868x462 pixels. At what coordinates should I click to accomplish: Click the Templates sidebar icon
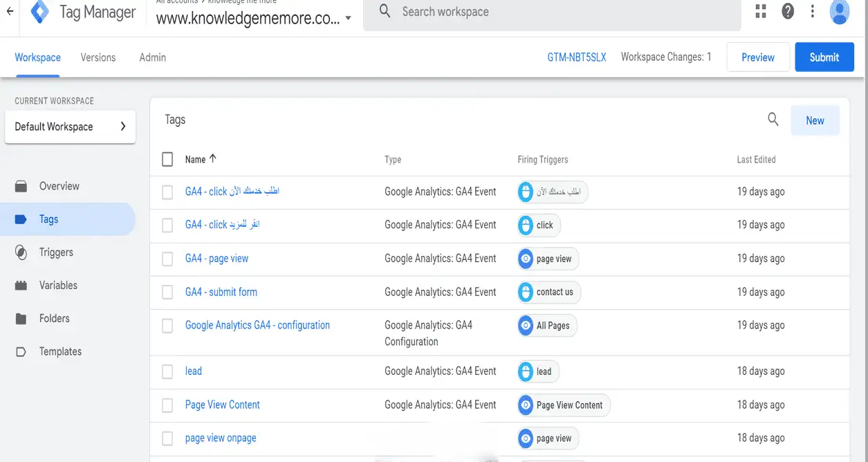pos(21,351)
